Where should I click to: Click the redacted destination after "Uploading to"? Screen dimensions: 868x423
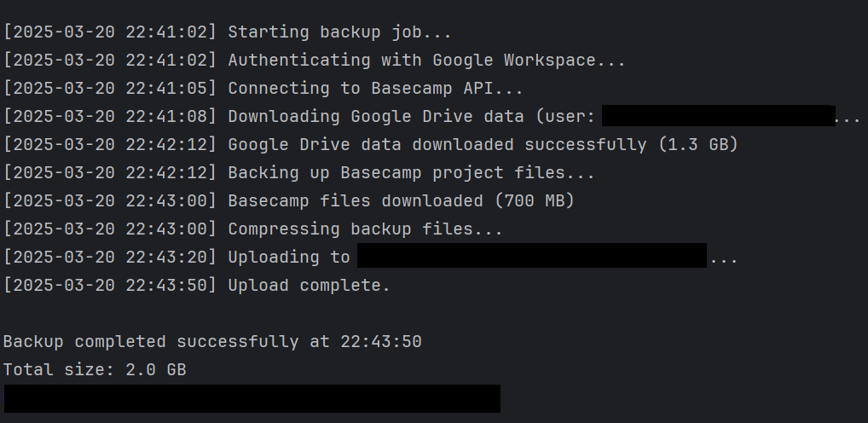tap(532, 256)
